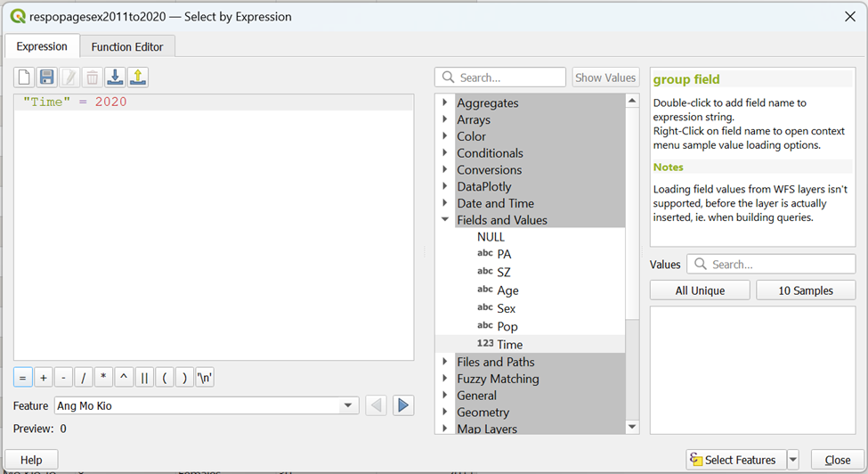Import user expressions with the download-arrow icon
Image resolution: width=868 pixels, height=474 pixels.
(x=115, y=78)
